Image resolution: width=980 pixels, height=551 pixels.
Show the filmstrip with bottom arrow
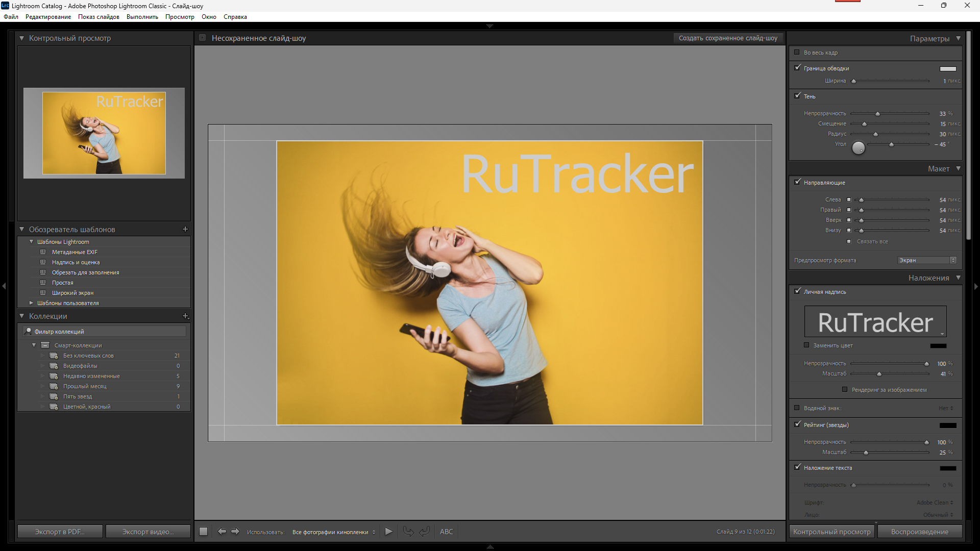(x=490, y=547)
